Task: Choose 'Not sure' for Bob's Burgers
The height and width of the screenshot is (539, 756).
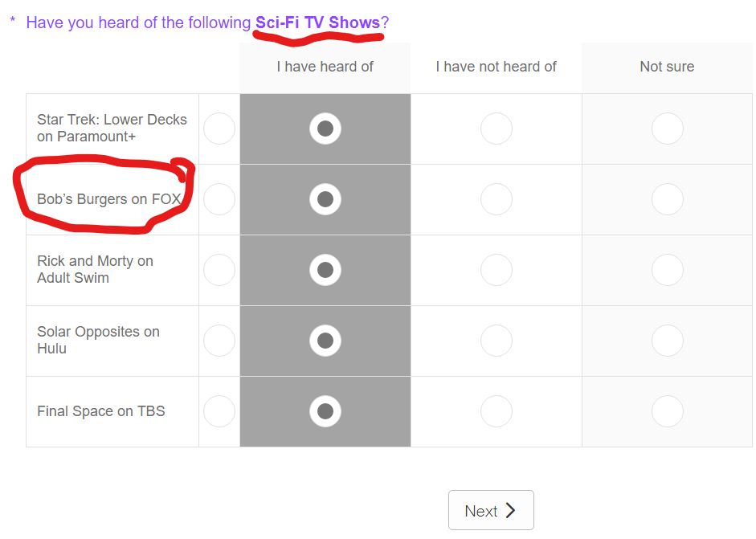Action: [667, 199]
